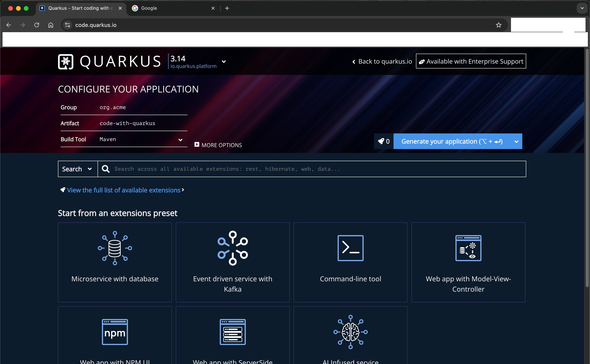The height and width of the screenshot is (364, 590).
Task: Click the page vertical scrollbar
Action: pos(587,168)
